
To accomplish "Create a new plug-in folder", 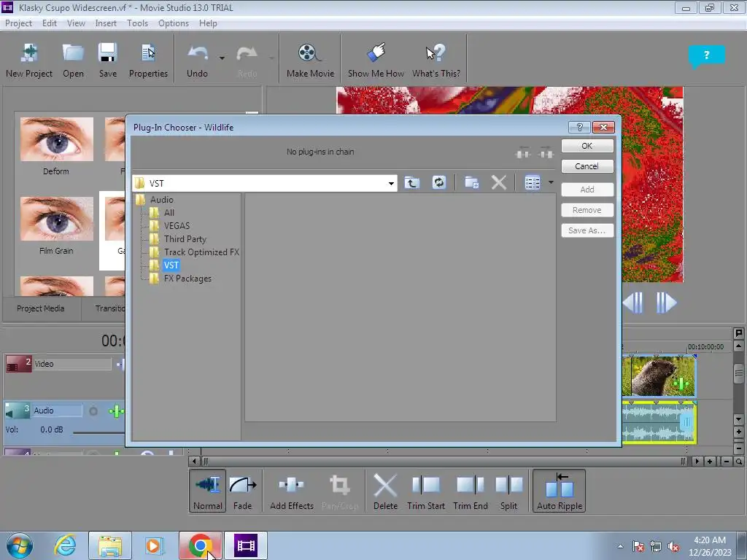I will 472,182.
